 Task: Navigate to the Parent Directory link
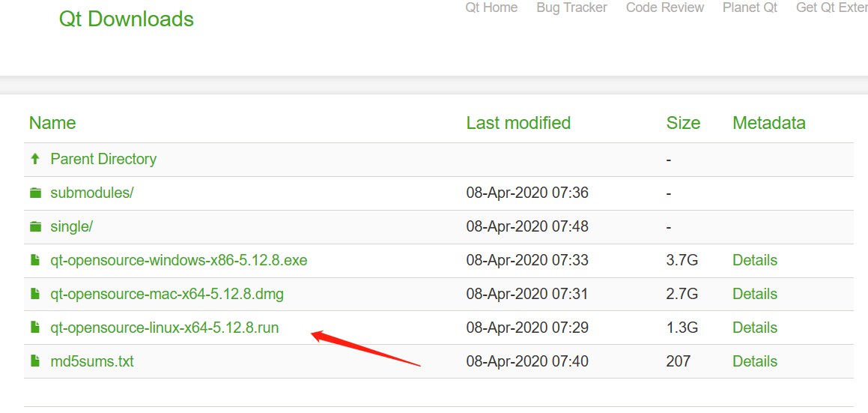click(103, 159)
